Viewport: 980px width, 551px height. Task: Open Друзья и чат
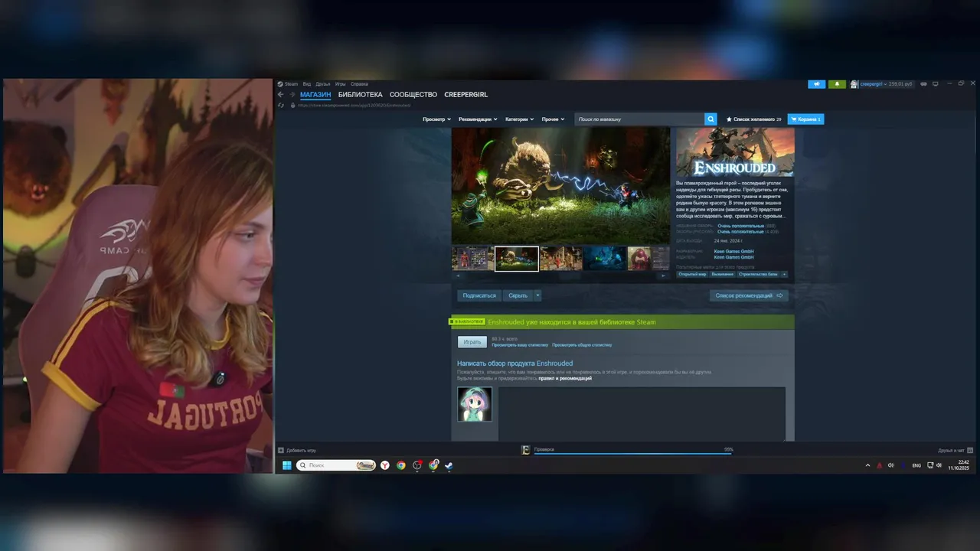[955, 450]
